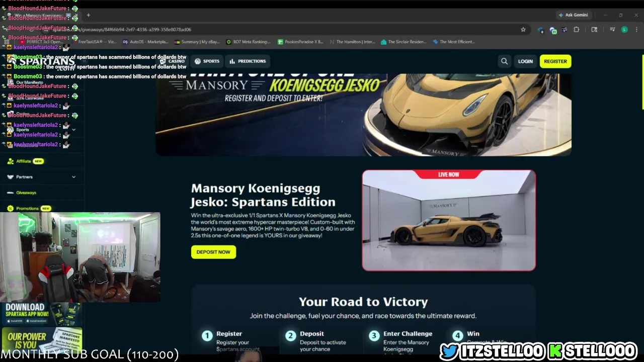Viewport: 644px width, 362px height.
Task: Open the BO7 Meta Ranking bookmark
Action: pyautogui.click(x=249, y=42)
